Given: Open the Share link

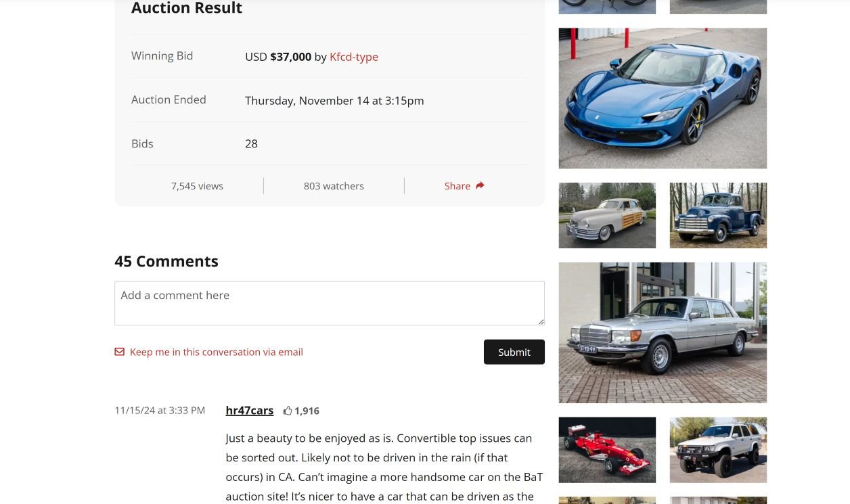Looking at the screenshot, I should [464, 185].
